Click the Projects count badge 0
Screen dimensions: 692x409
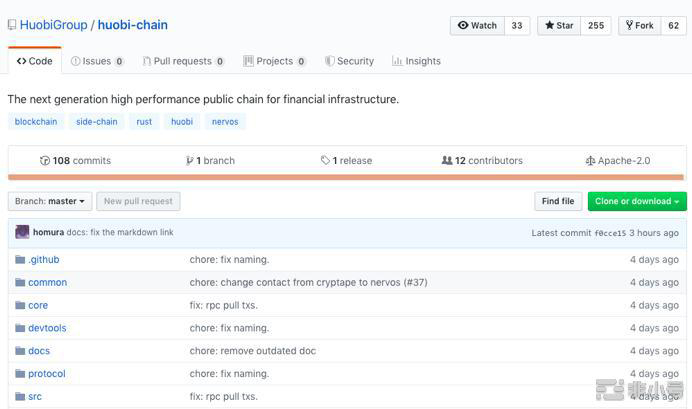[301, 61]
